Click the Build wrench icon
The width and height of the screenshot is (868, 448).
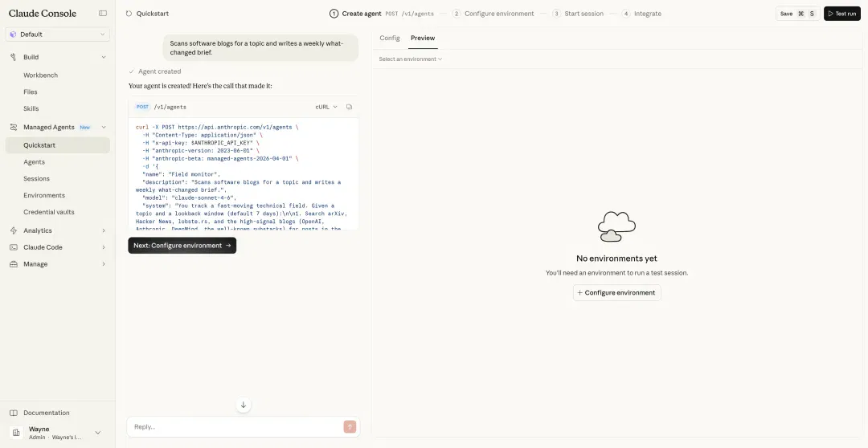14,57
